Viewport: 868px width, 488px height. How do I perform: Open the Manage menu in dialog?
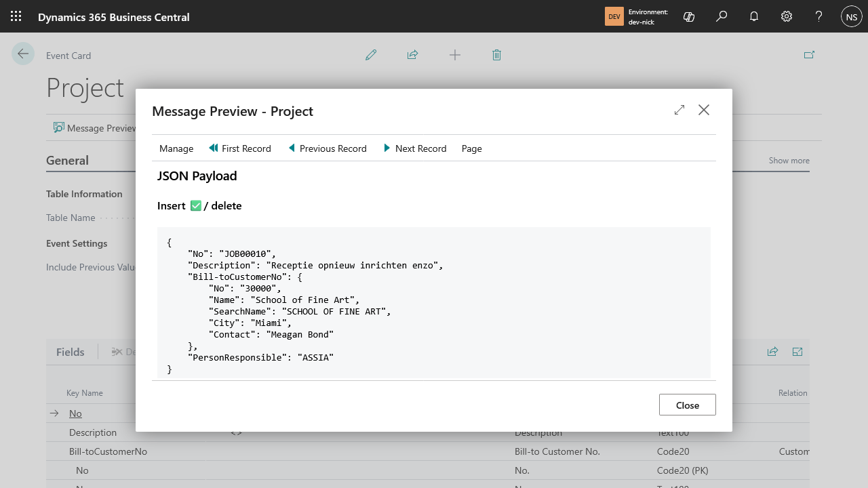coord(176,148)
